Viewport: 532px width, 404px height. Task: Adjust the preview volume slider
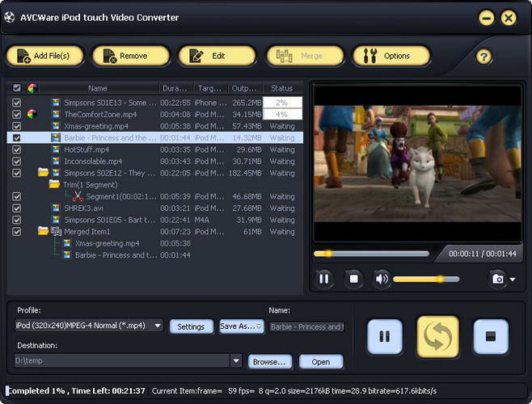coord(426,280)
